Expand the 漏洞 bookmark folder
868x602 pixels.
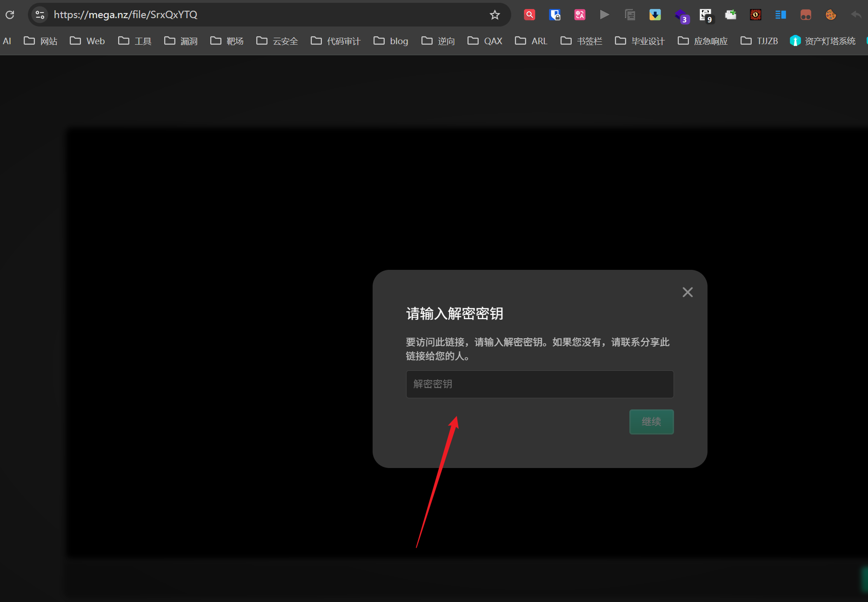pyautogui.click(x=181, y=41)
